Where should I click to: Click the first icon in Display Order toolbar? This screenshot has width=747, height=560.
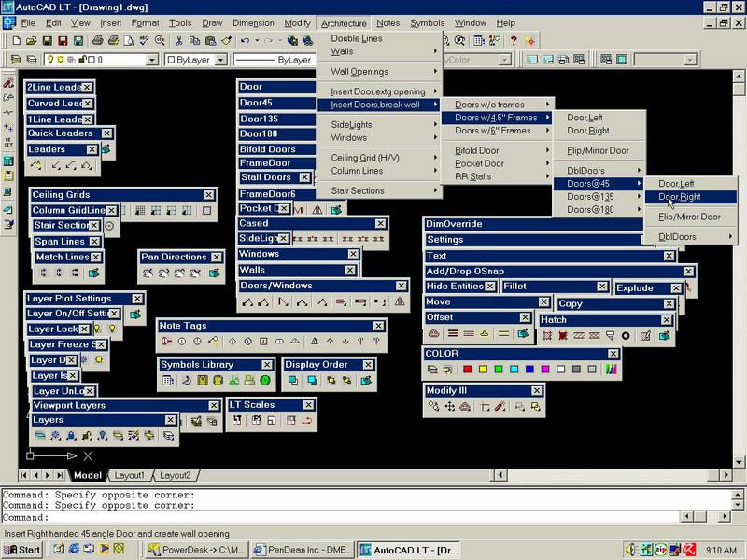[293, 380]
